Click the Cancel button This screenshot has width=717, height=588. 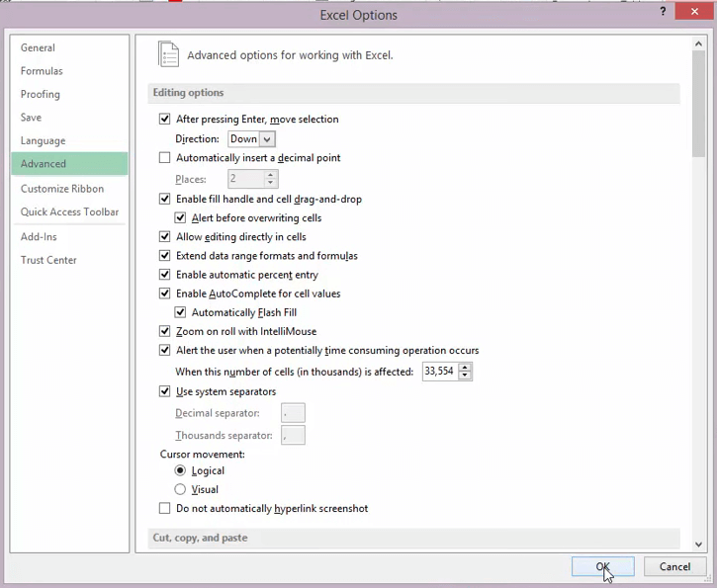click(674, 566)
